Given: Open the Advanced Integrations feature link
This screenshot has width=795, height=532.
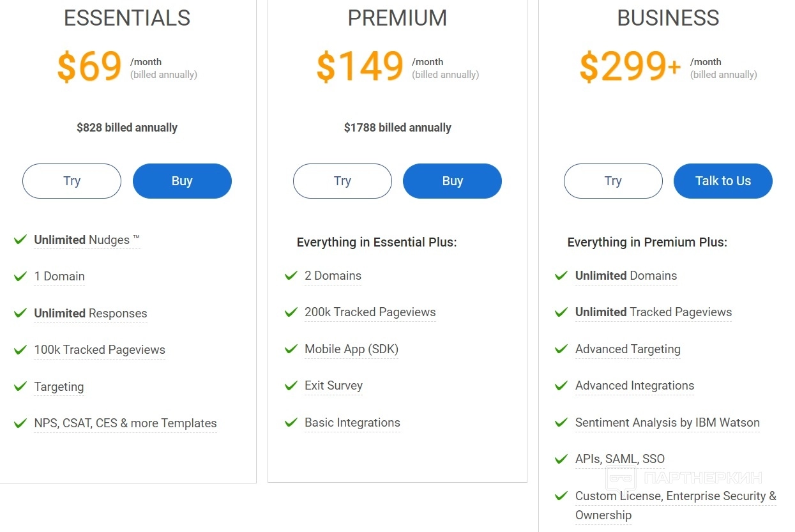Looking at the screenshot, I should point(635,386).
